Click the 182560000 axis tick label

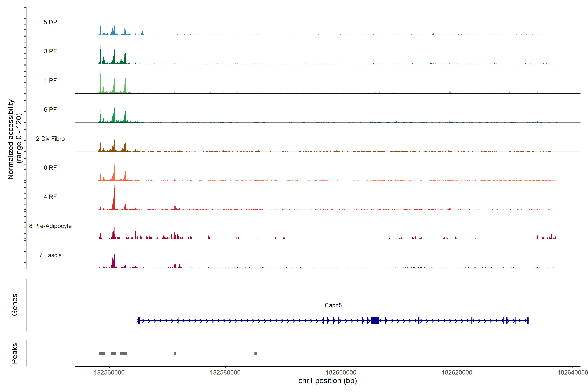coord(109,372)
